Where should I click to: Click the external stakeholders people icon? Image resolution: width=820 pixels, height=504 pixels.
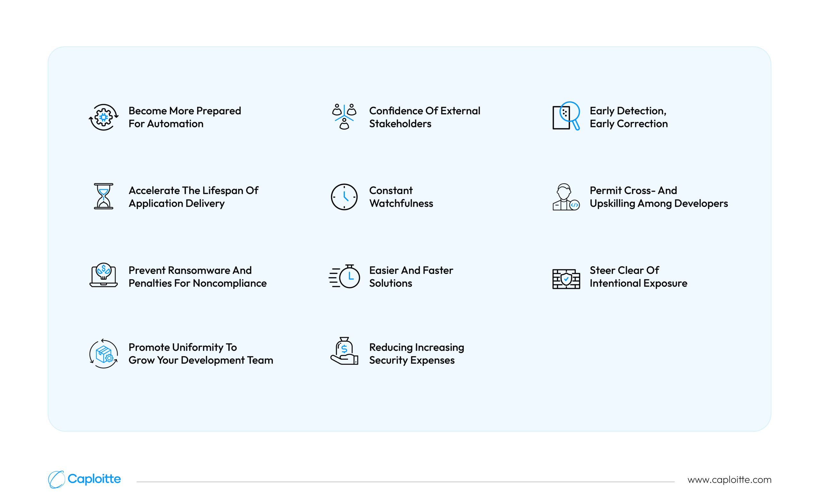coord(344,116)
